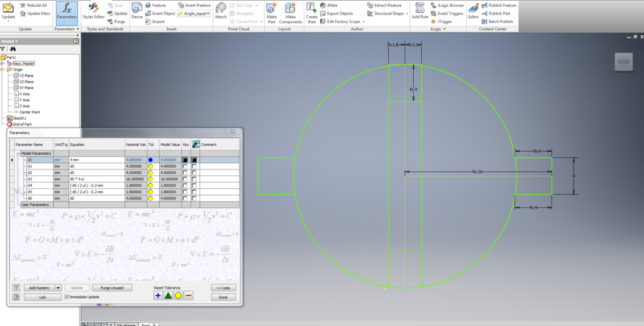The width and height of the screenshot is (644, 326).
Task: Select the Center Point browser node
Action: click(26, 112)
